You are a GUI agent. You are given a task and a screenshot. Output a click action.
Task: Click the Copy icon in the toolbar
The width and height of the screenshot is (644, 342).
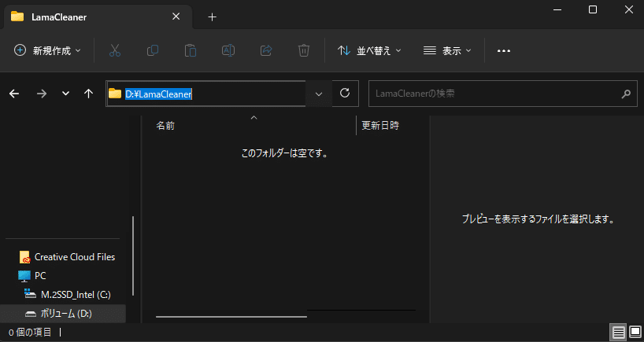point(153,50)
